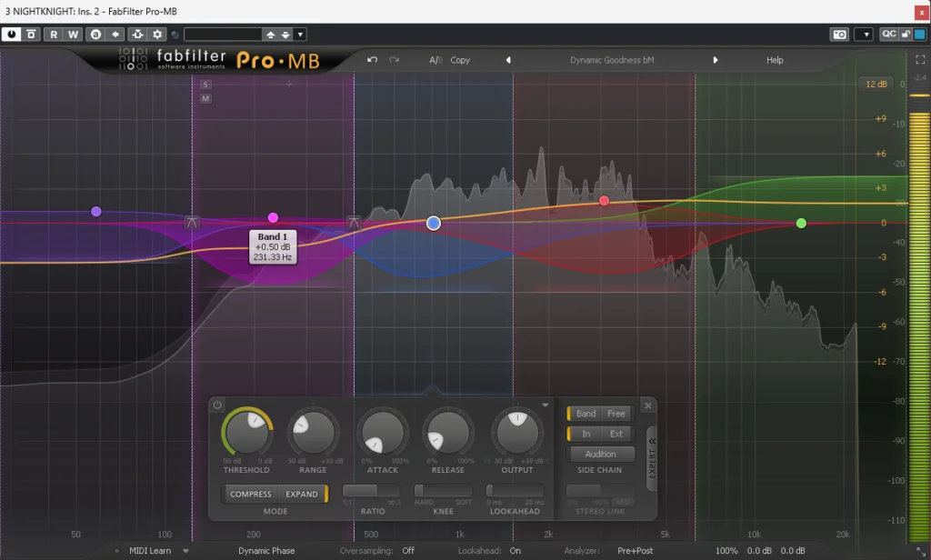The width and height of the screenshot is (931, 560).
Task: Toggle the MID stereo link button
Action: tap(623, 503)
